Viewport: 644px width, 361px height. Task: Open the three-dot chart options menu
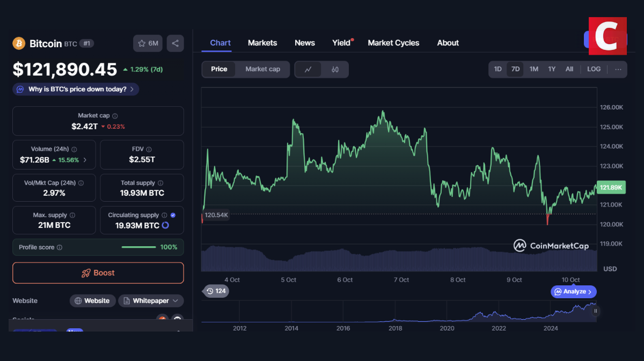[618, 69]
